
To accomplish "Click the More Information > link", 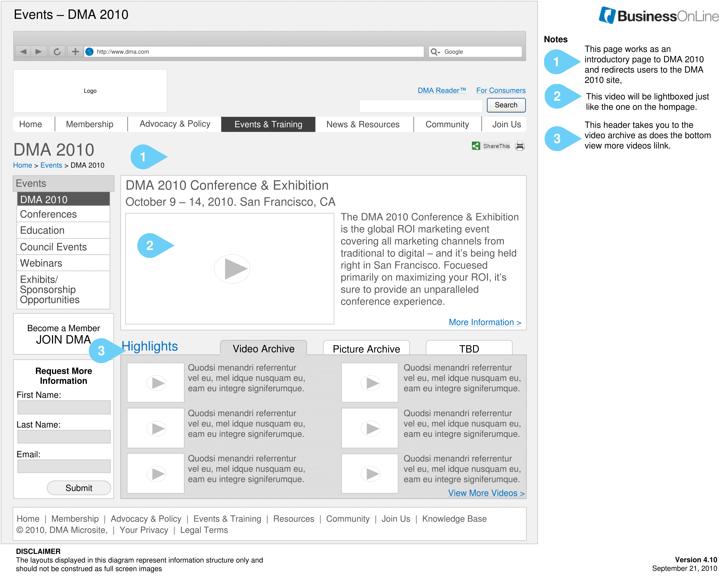I will 485,322.
